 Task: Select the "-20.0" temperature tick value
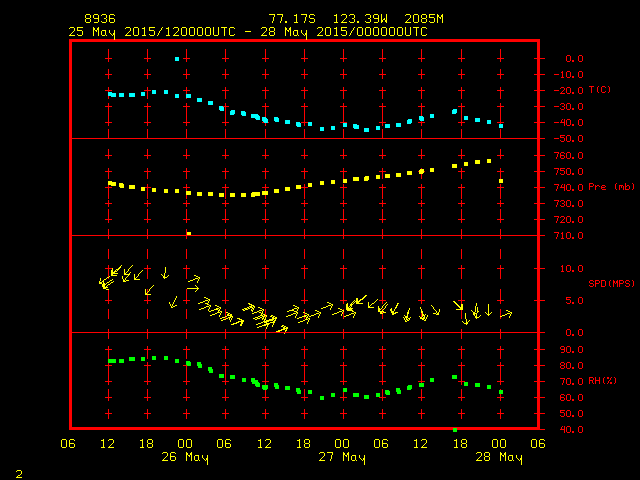569,91
